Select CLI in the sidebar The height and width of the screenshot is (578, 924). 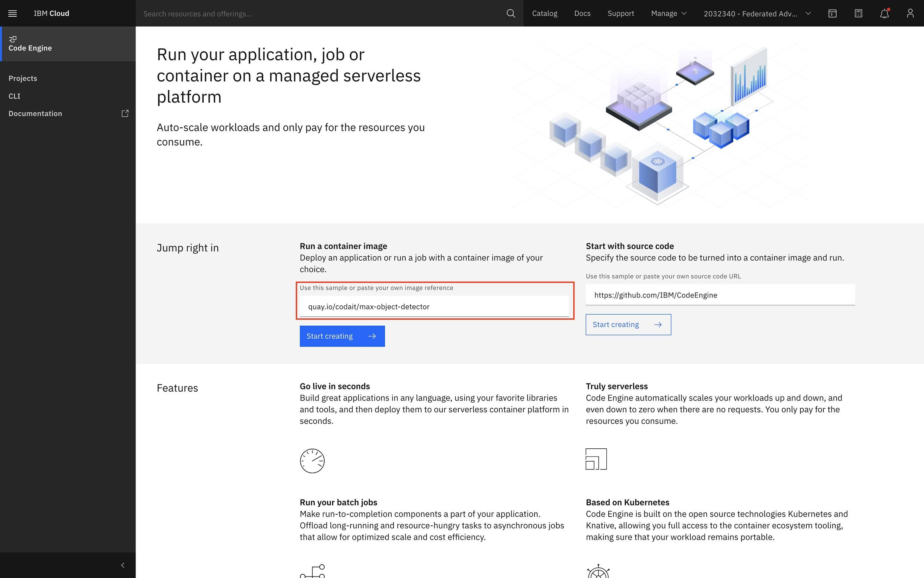point(14,96)
